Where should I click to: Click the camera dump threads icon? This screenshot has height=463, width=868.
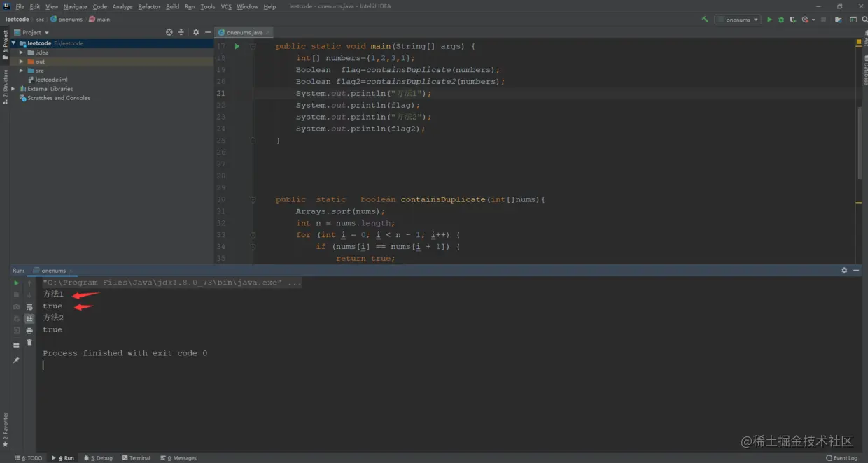click(x=16, y=307)
